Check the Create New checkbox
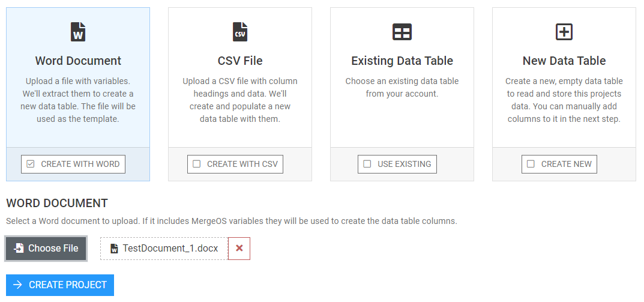 (531, 164)
